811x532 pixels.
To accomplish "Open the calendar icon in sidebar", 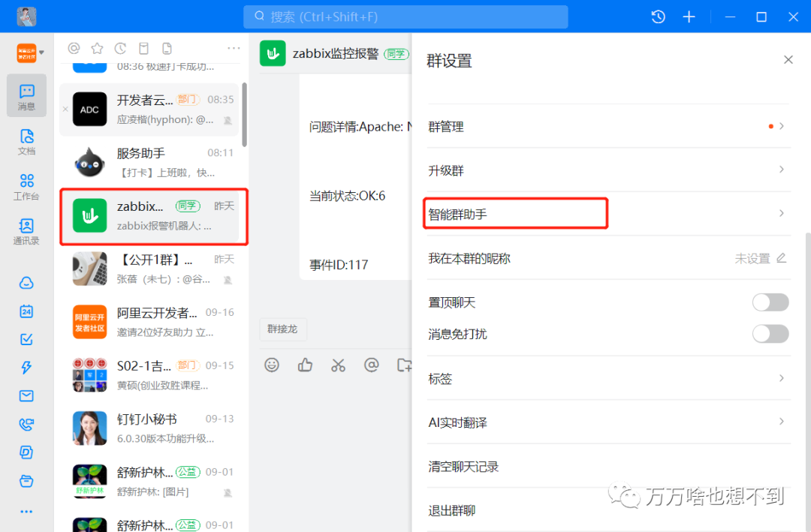I will pos(26,311).
